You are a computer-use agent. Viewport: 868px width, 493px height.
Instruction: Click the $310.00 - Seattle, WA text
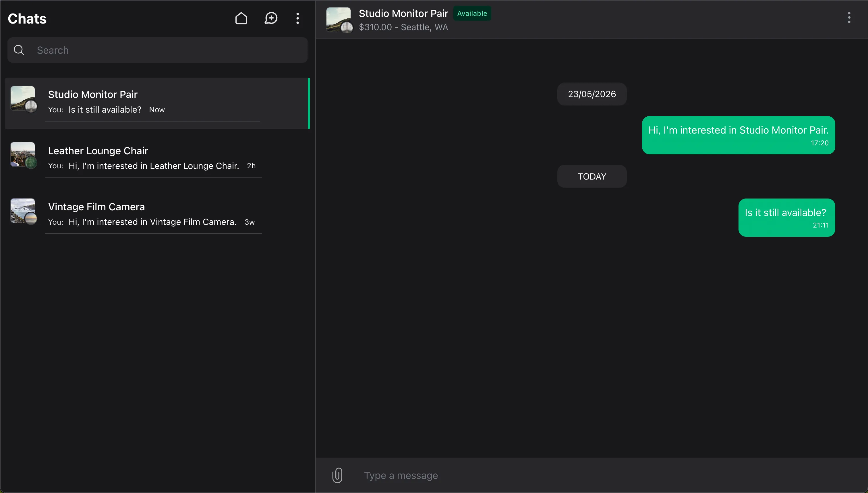pyautogui.click(x=403, y=27)
